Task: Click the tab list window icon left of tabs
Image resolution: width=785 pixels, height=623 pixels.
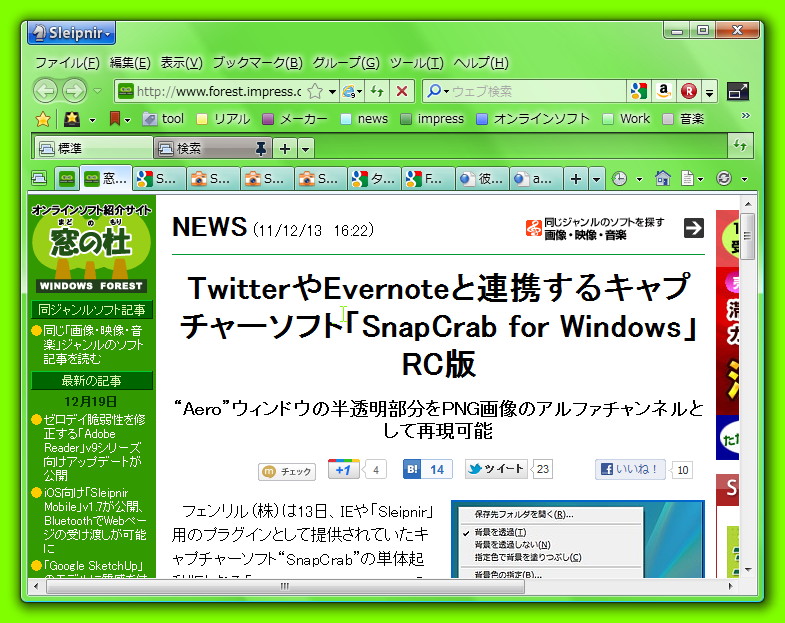Action: (39, 178)
